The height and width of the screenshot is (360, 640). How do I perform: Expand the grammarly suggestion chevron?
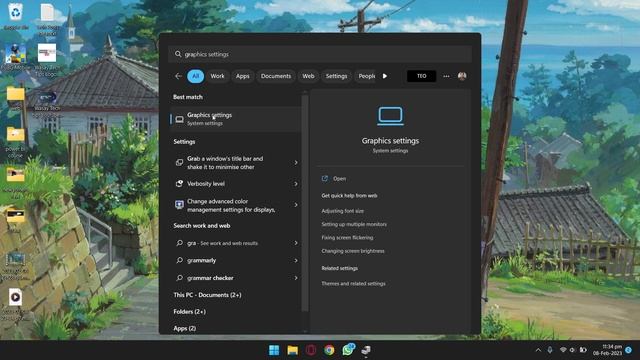(x=296, y=260)
